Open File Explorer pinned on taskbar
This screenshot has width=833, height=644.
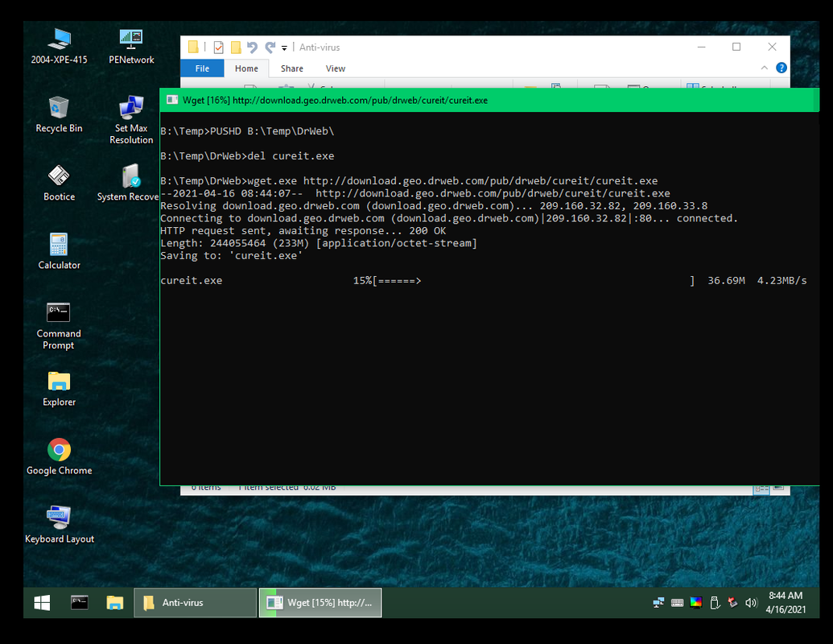click(x=115, y=603)
